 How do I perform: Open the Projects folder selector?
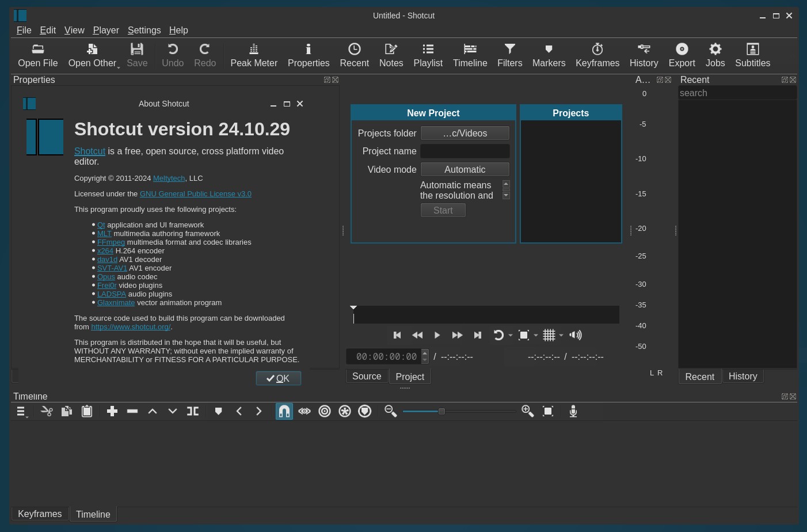coord(465,133)
